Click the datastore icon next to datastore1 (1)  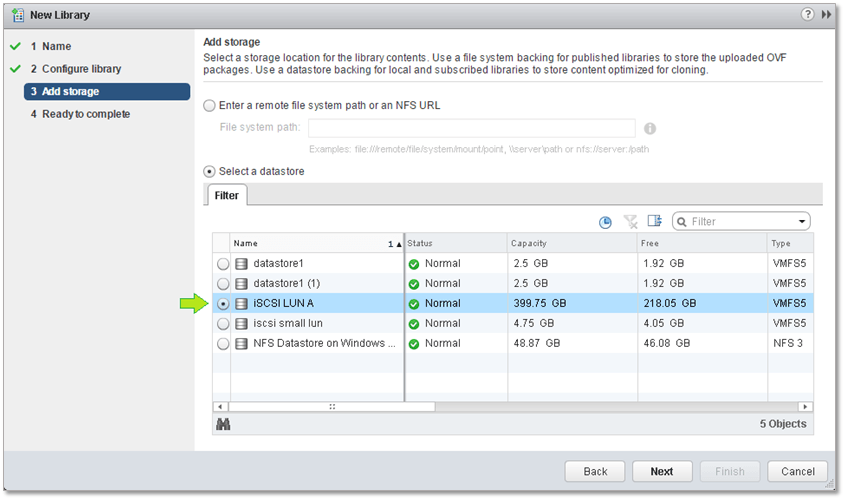pyautogui.click(x=241, y=283)
